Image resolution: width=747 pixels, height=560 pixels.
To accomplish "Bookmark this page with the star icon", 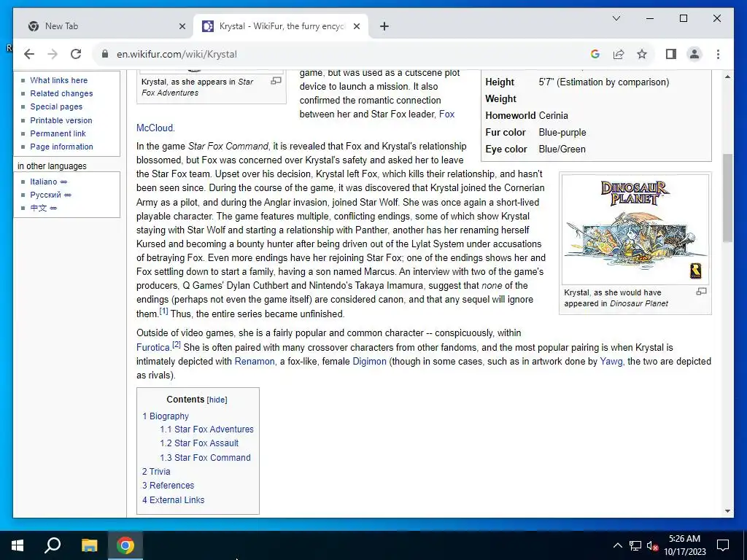I will (x=642, y=54).
